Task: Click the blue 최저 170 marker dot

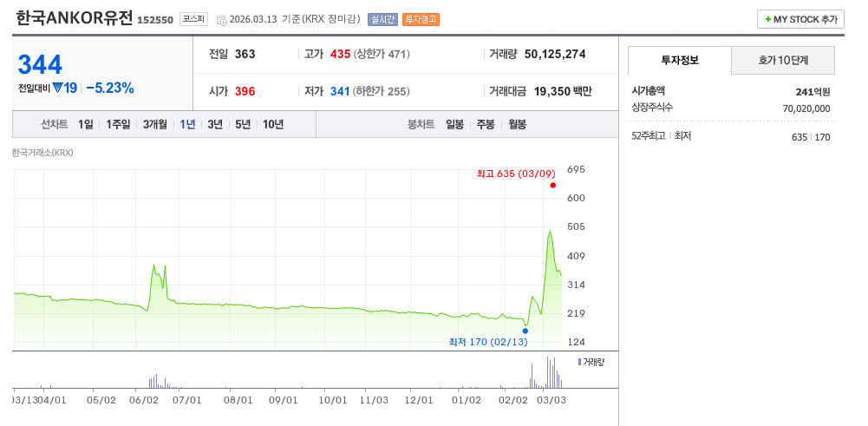Action: point(525,331)
